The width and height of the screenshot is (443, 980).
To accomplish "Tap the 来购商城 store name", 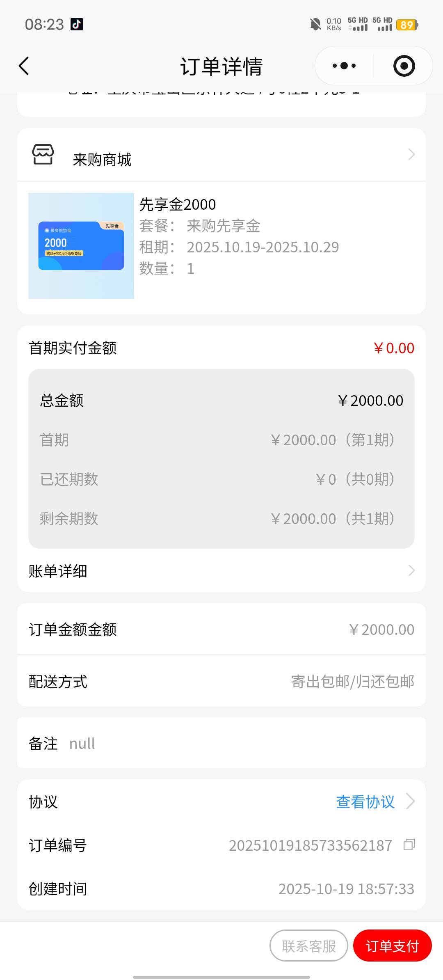I will 102,160.
